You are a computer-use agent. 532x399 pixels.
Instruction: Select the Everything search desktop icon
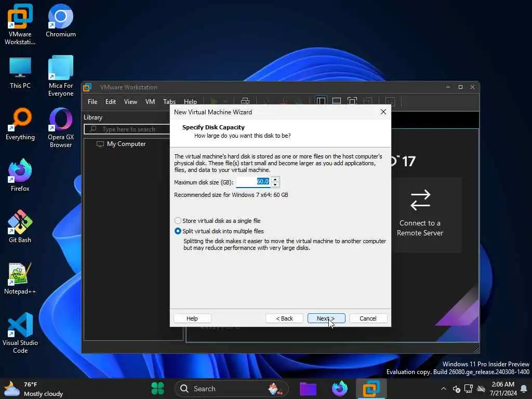click(x=20, y=124)
